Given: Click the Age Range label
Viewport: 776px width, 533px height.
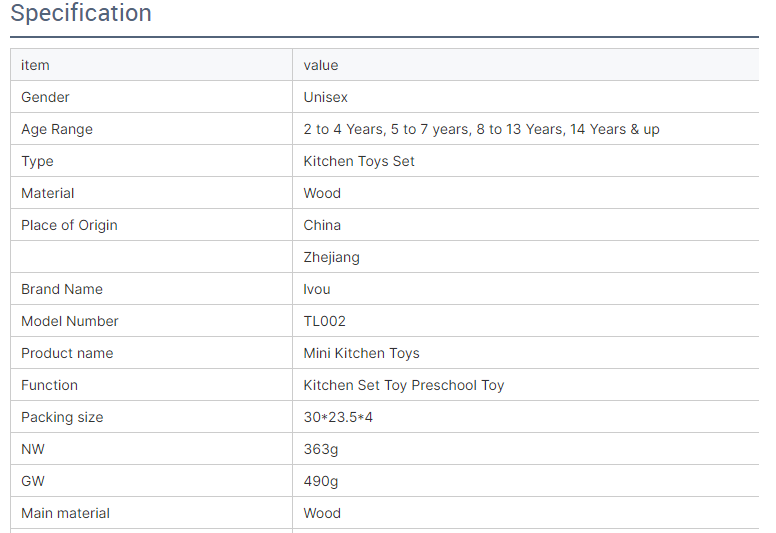Looking at the screenshot, I should tap(57, 129).
